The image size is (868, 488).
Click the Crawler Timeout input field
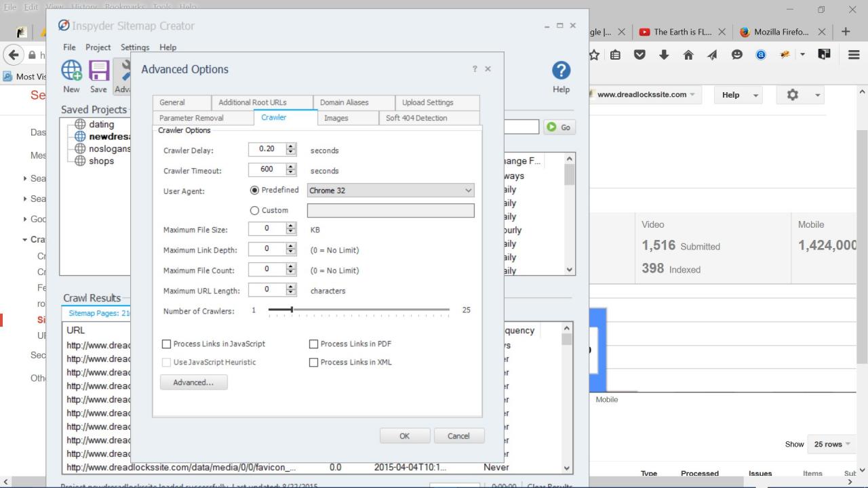click(267, 169)
